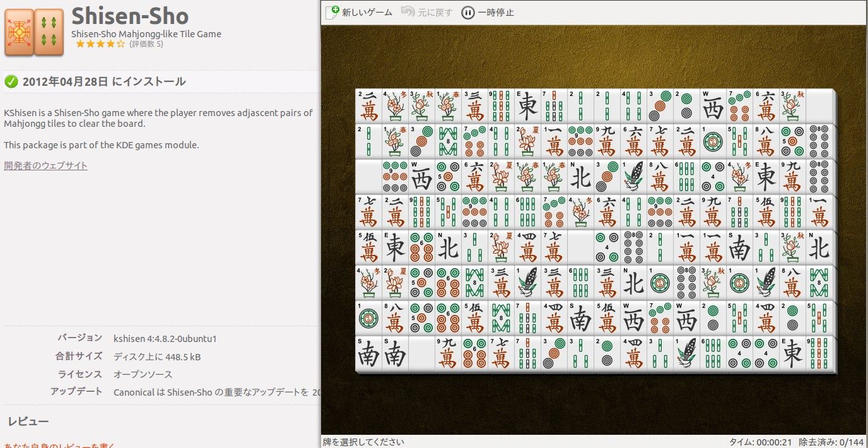868x448 pixels.
Task: Click the アップデート label
Action: point(76,391)
